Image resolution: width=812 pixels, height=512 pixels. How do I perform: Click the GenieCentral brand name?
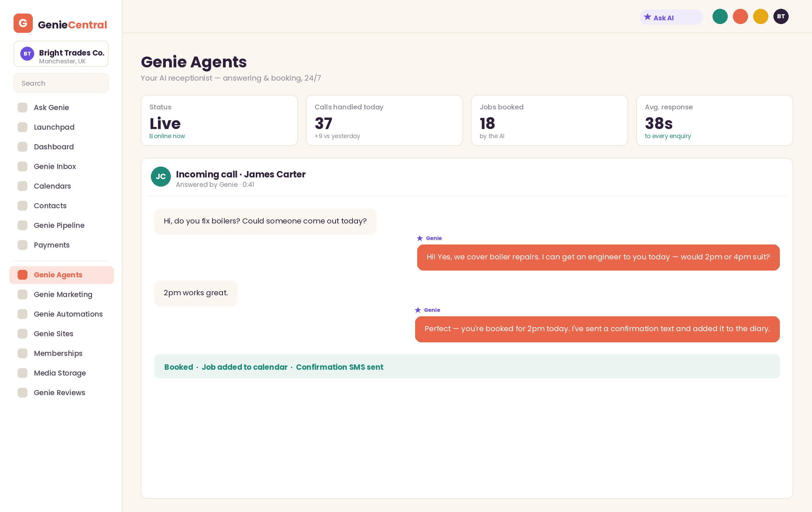pyautogui.click(x=72, y=25)
